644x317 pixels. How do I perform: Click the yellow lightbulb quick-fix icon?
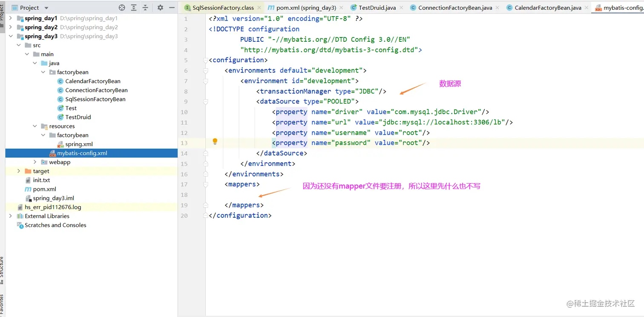pyautogui.click(x=215, y=141)
